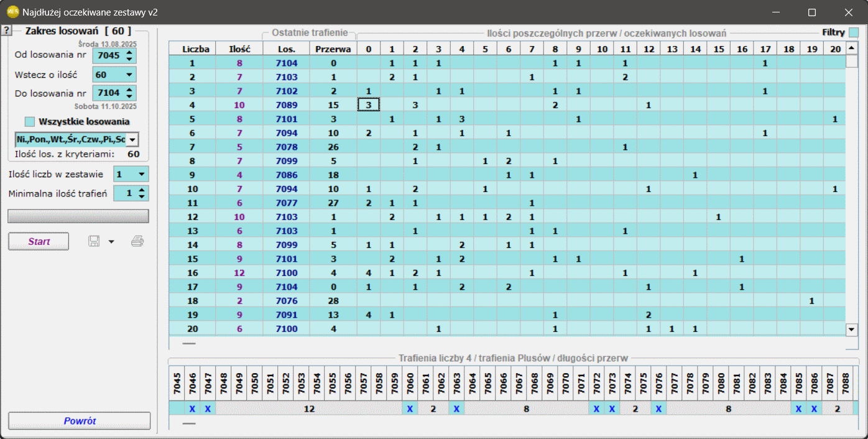868x439 pixels.
Task: Click the Powrót button
Action: click(x=80, y=421)
